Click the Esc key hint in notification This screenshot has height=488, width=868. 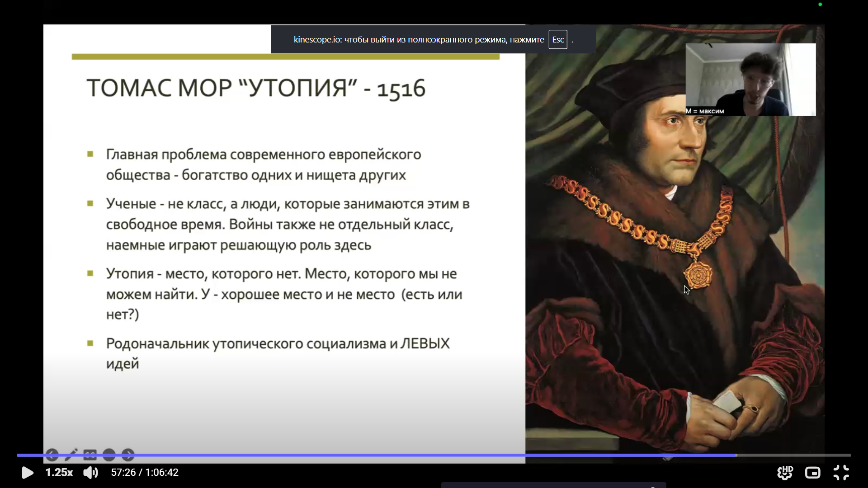tap(557, 40)
